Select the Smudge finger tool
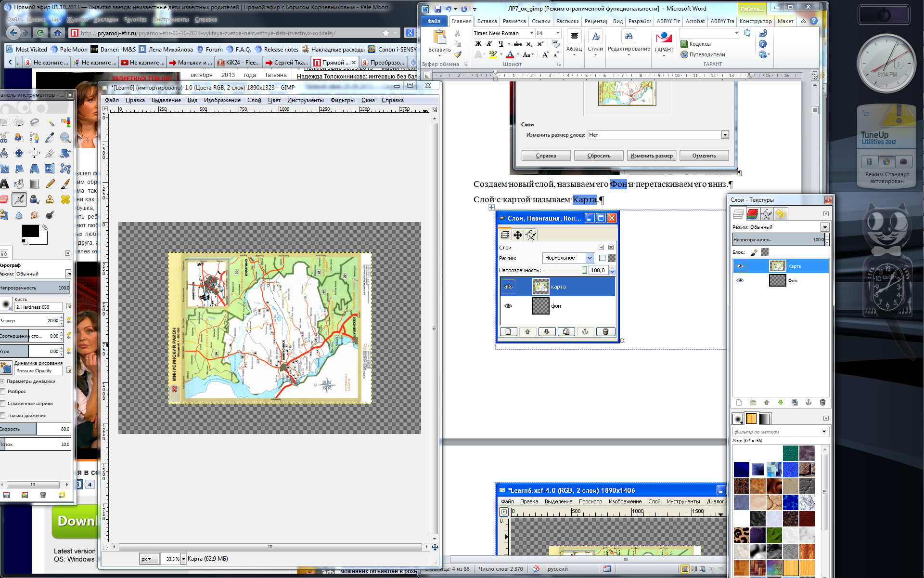This screenshot has width=924, height=578. [x=34, y=215]
